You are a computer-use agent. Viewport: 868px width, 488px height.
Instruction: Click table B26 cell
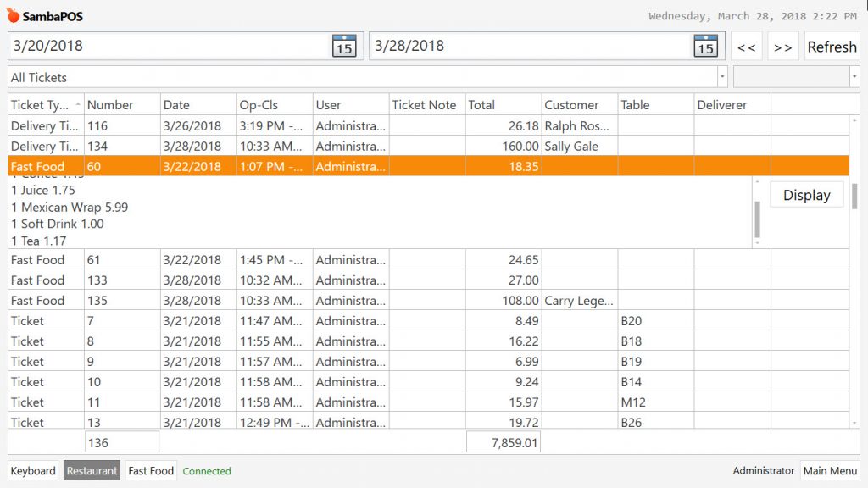coord(656,422)
